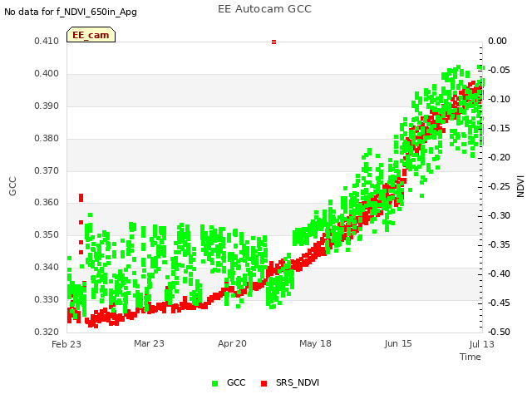This screenshot has width=532, height=399.
Task: Click the GCC left axis title
Action: tap(12, 186)
